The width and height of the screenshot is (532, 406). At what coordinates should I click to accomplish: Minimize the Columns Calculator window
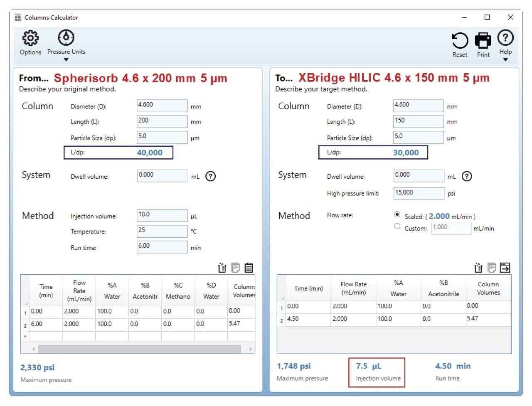point(464,17)
